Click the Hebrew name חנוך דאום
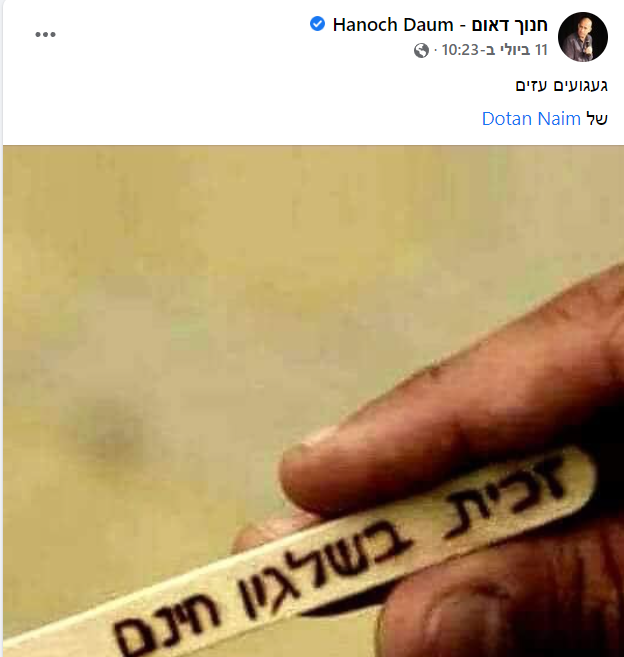The image size is (624, 657). point(510,25)
